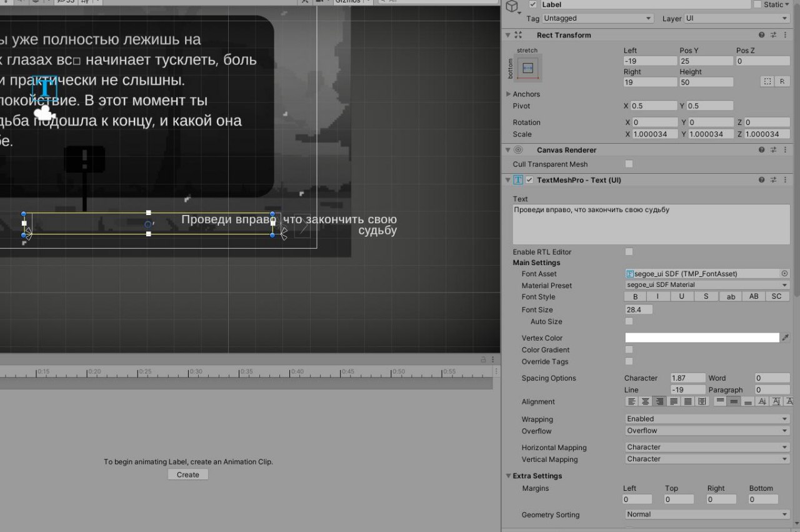The image size is (800, 532).
Task: Open the Animation window three-dot menu
Action: 493,359
